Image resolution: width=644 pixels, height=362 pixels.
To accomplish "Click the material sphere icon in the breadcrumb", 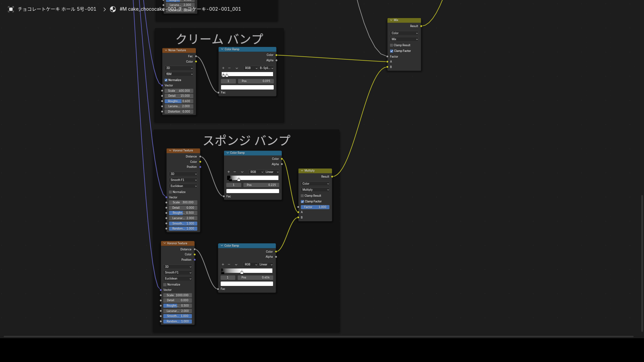I will (113, 9).
